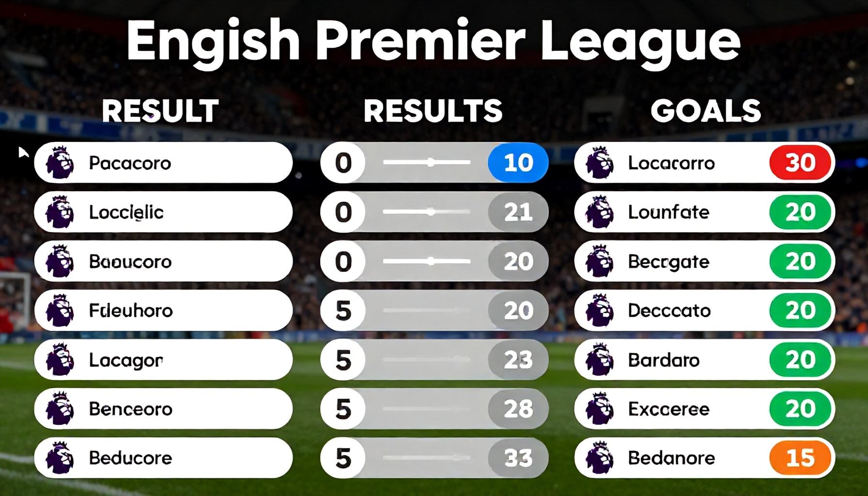
Task: Click the lion logo beside Bardaro
Action: [599, 359]
